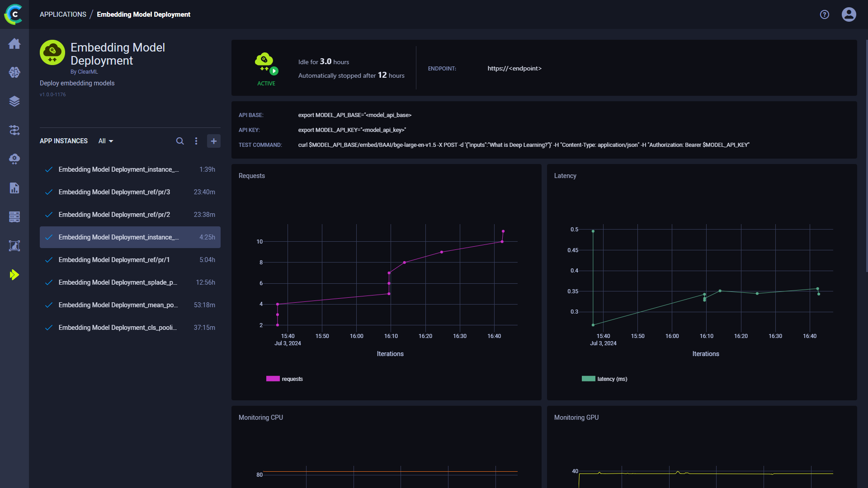Image resolution: width=868 pixels, height=488 pixels.
Task: Click the version label v1.0.0-1176
Action: coord(52,94)
